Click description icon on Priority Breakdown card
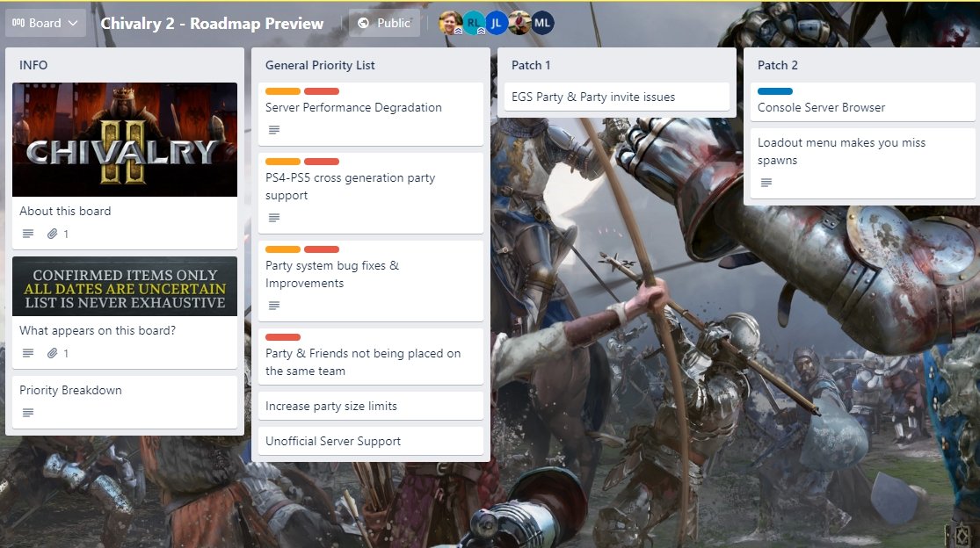The image size is (980, 548). pos(28,413)
